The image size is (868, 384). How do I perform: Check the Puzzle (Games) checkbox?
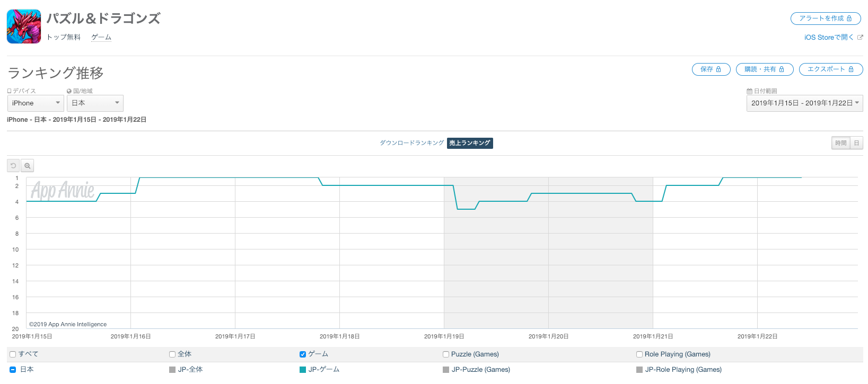coord(446,354)
